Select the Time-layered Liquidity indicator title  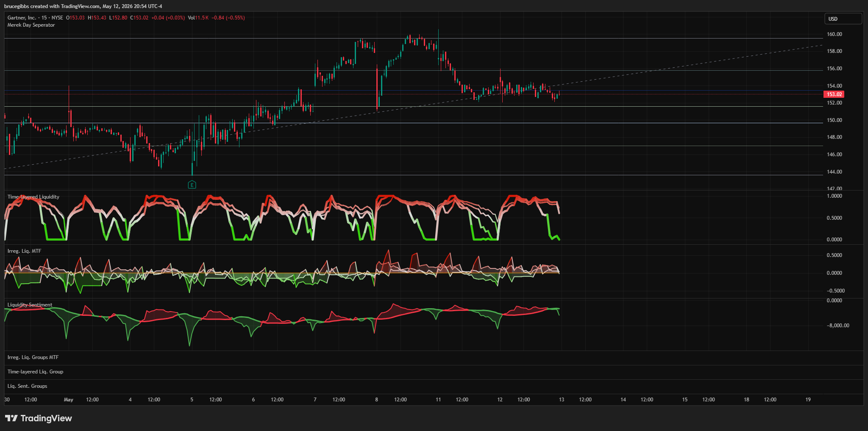(x=33, y=197)
